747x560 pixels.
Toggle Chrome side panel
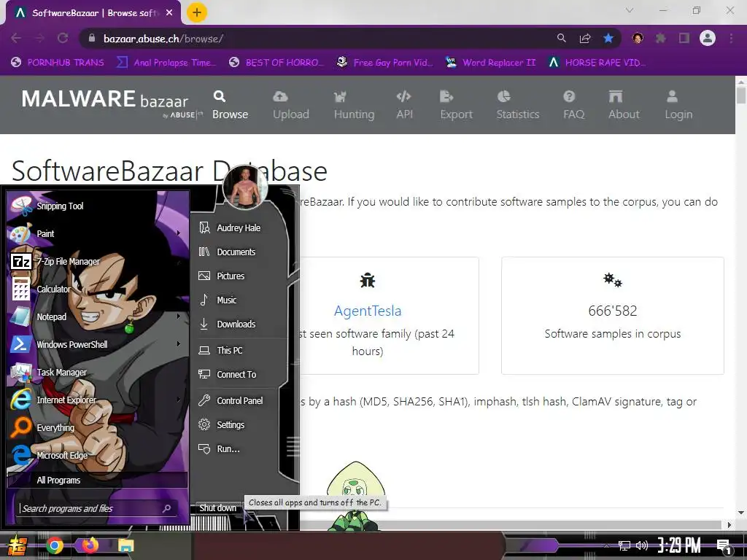[684, 38]
